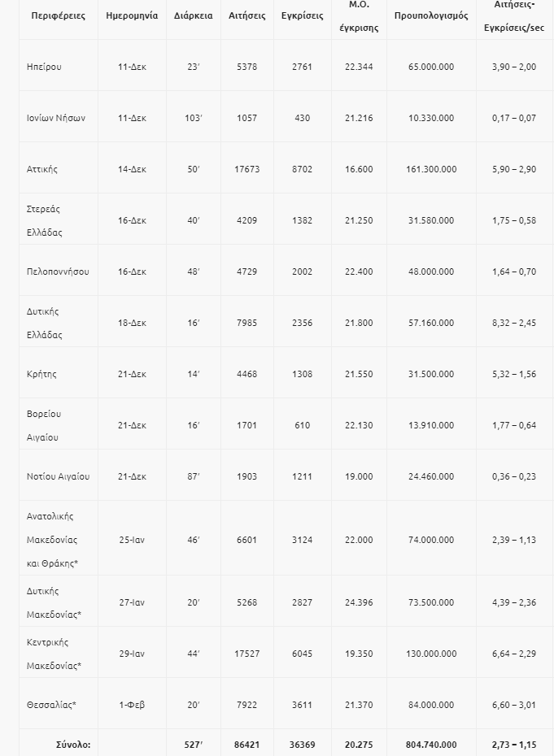Select the Σύνολο total row label
This screenshot has height=756, width=554.
point(73,745)
